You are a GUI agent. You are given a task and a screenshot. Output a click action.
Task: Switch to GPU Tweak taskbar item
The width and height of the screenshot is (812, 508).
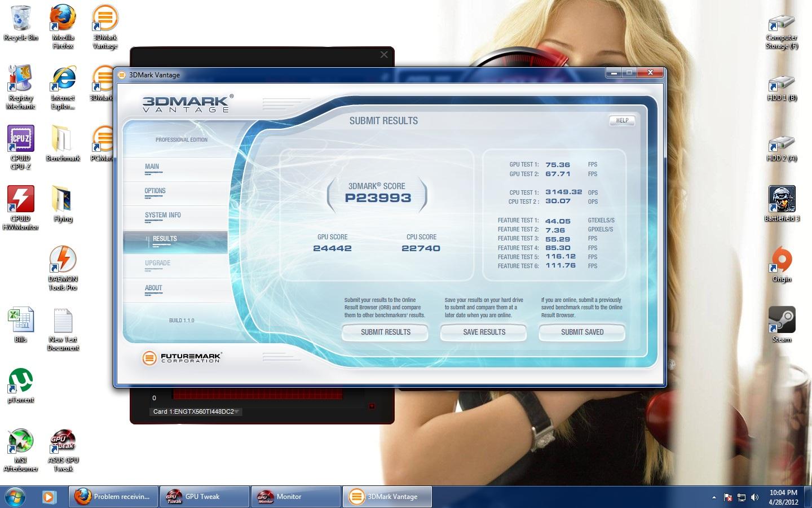click(205, 497)
